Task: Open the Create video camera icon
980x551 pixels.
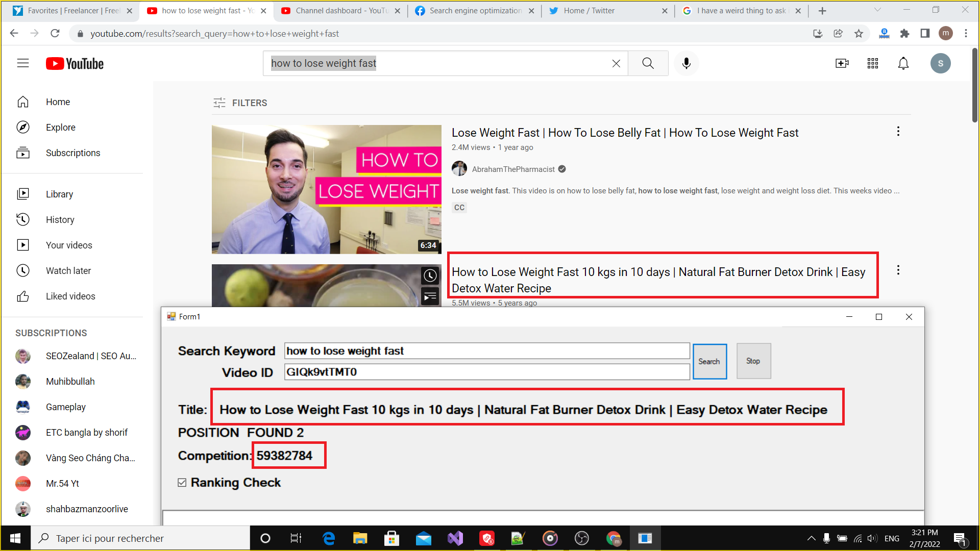Action: click(x=842, y=63)
